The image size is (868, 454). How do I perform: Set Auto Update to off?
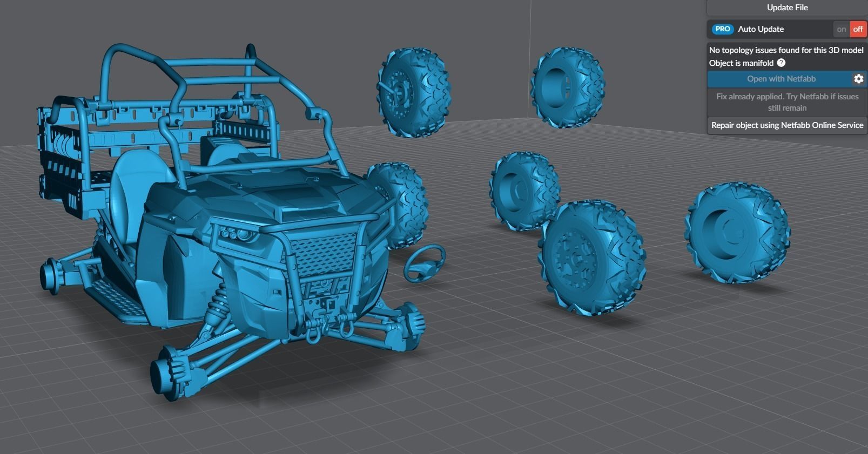[x=858, y=29]
